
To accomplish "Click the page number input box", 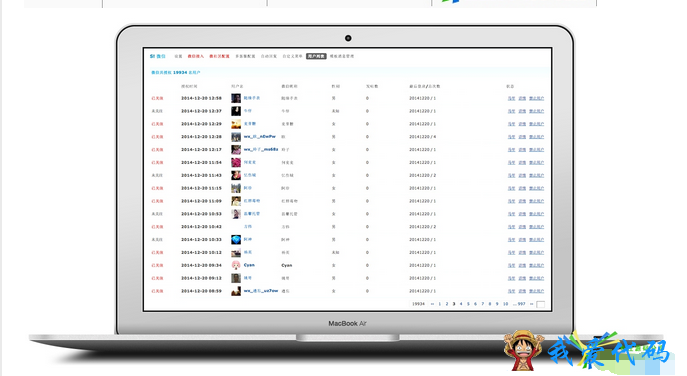I will point(541,304).
